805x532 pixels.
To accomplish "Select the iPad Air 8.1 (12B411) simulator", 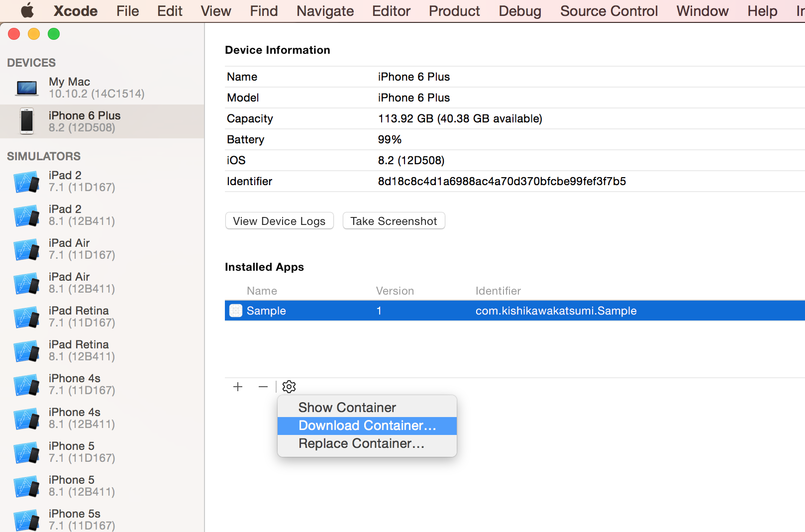I will coord(102,283).
